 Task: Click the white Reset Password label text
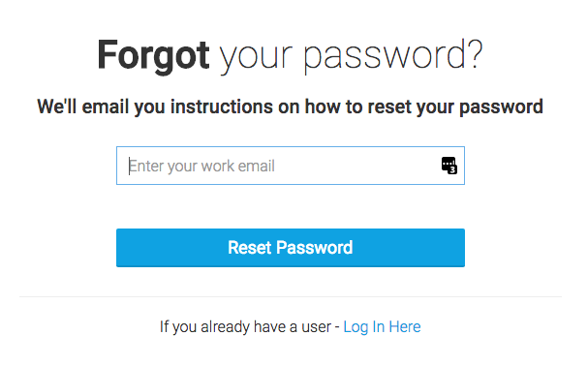point(291,248)
